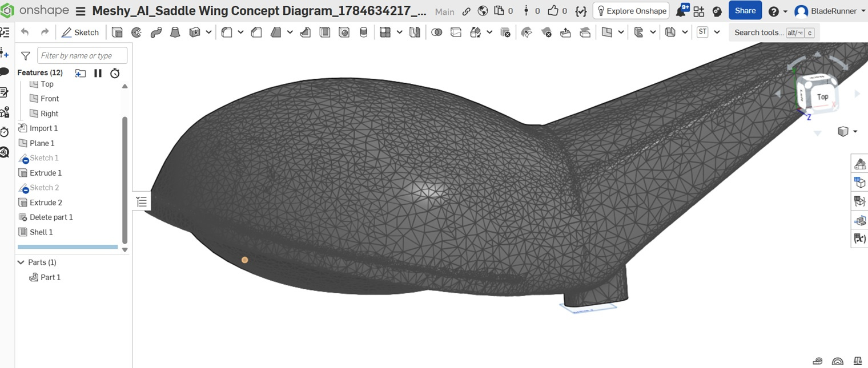Click the filter features input field
The height and width of the screenshot is (368, 868).
[x=82, y=55]
